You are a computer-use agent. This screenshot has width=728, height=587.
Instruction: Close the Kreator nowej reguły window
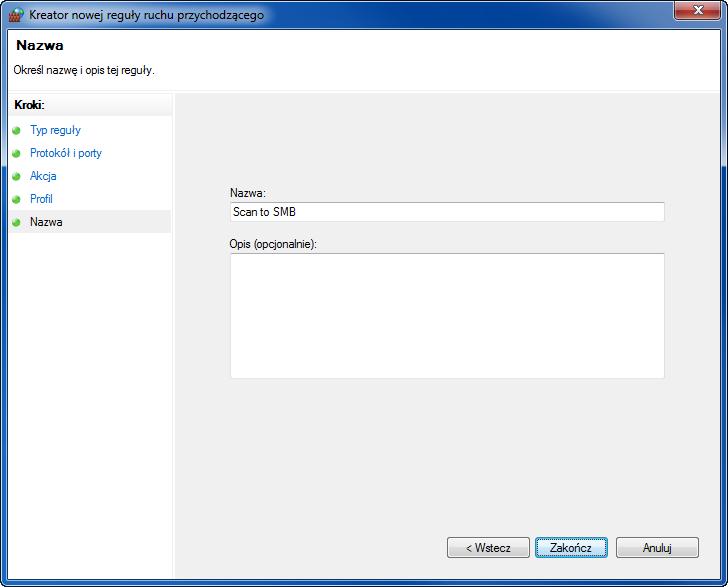(x=697, y=10)
